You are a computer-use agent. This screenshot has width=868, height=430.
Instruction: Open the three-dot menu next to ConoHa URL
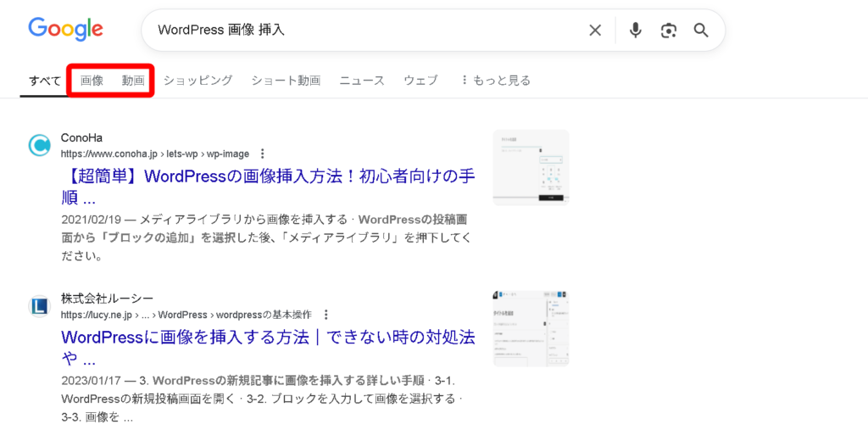point(263,154)
